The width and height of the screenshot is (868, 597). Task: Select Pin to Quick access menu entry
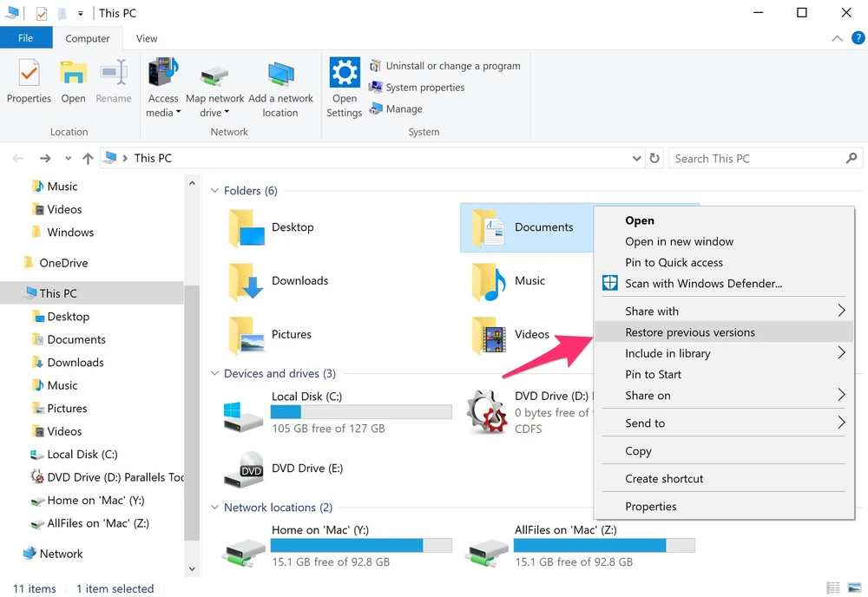tap(674, 263)
